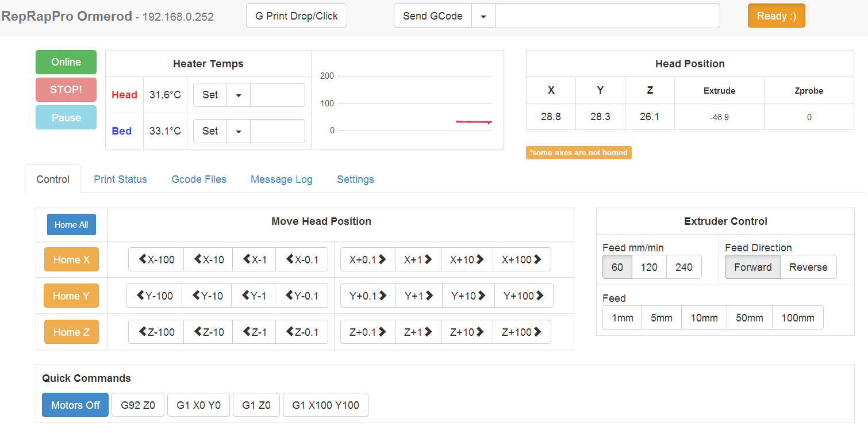
Task: Expand the Head temperature Set dropdown
Action: coord(239,95)
